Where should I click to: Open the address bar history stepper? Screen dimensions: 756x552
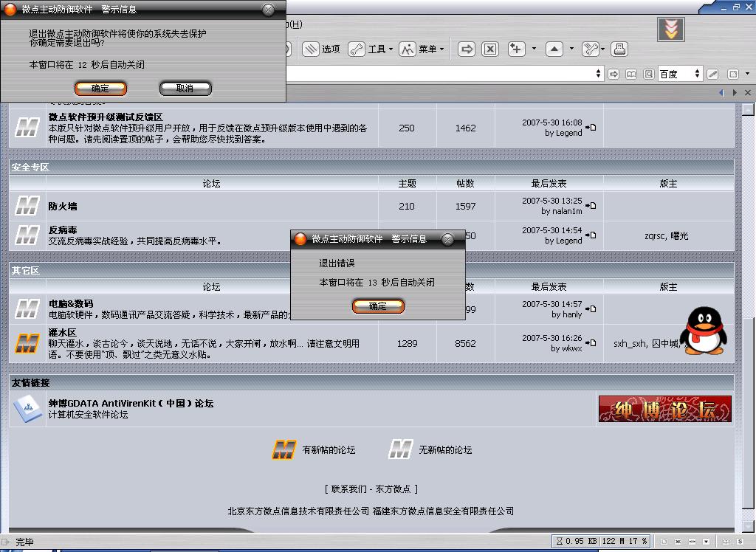[x=598, y=74]
